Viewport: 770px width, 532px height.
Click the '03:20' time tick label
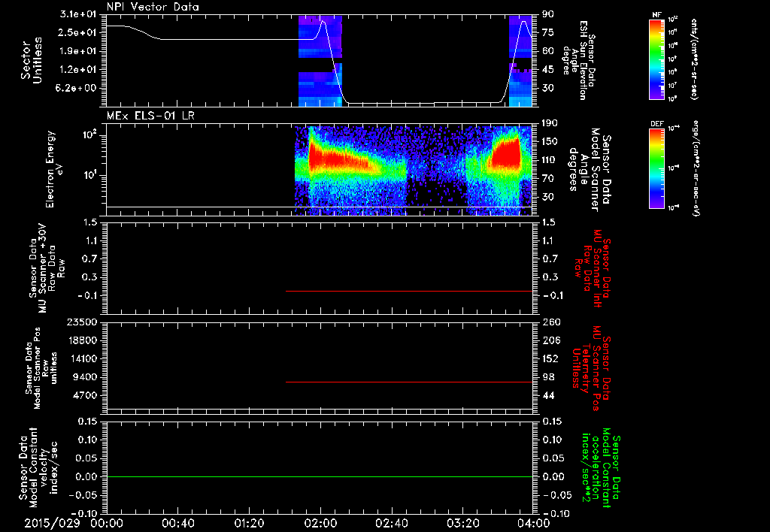click(x=463, y=523)
